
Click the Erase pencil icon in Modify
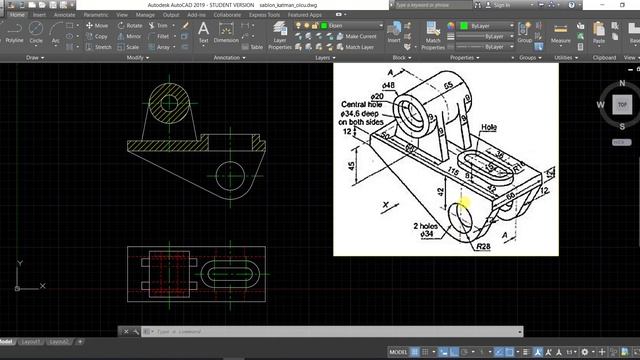click(x=186, y=26)
